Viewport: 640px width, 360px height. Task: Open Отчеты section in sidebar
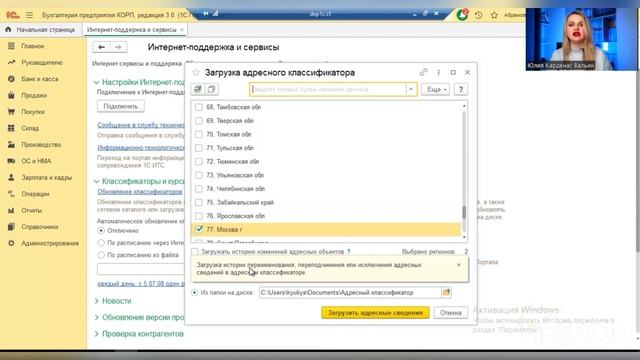31,210
